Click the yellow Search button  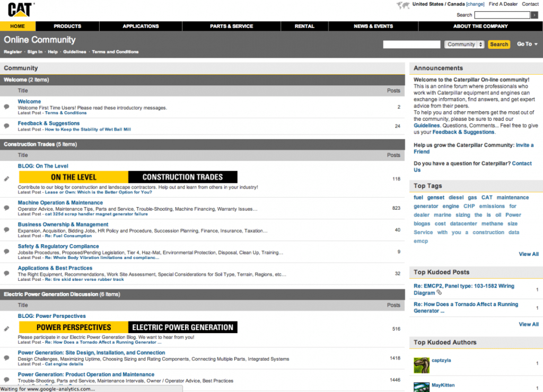tap(499, 44)
